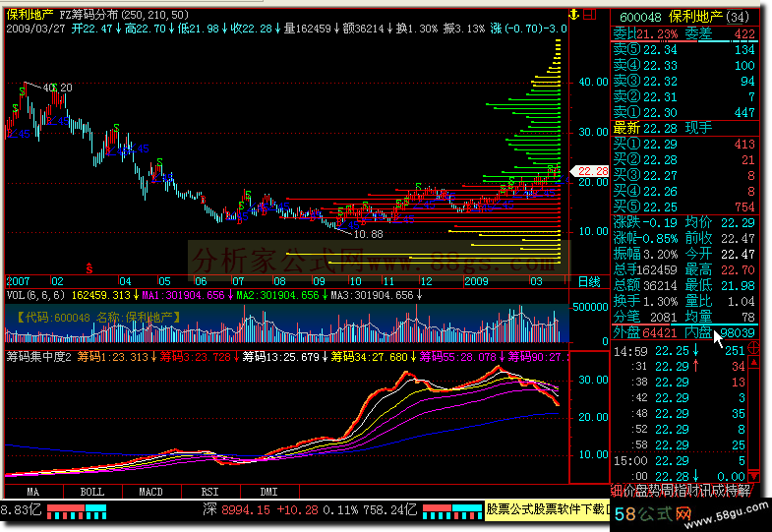The width and height of the screenshot is (772, 532).
Task: Switch to the MA indicator tab
Action: [x=33, y=492]
